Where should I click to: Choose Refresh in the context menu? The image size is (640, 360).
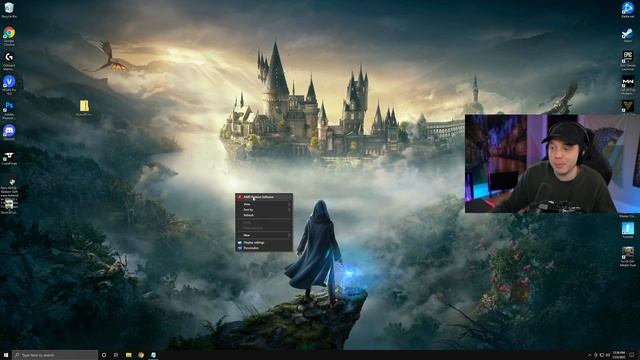pyautogui.click(x=264, y=215)
